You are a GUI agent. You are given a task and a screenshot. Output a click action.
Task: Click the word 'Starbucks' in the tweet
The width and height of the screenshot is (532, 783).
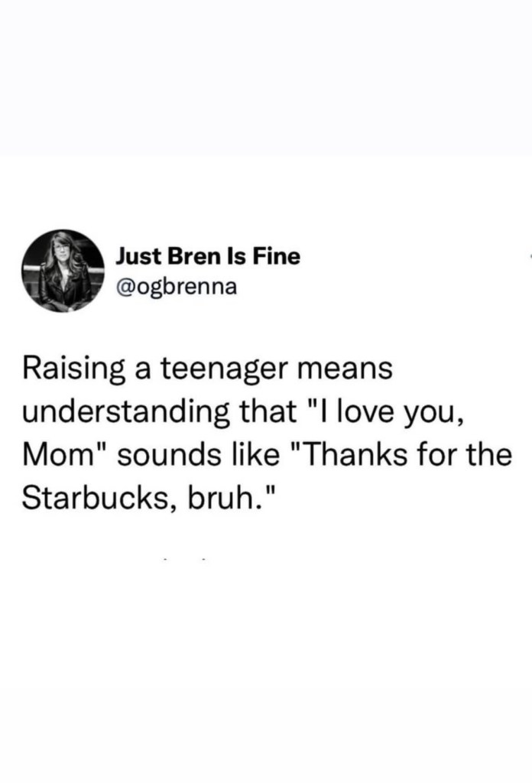pos(96,497)
